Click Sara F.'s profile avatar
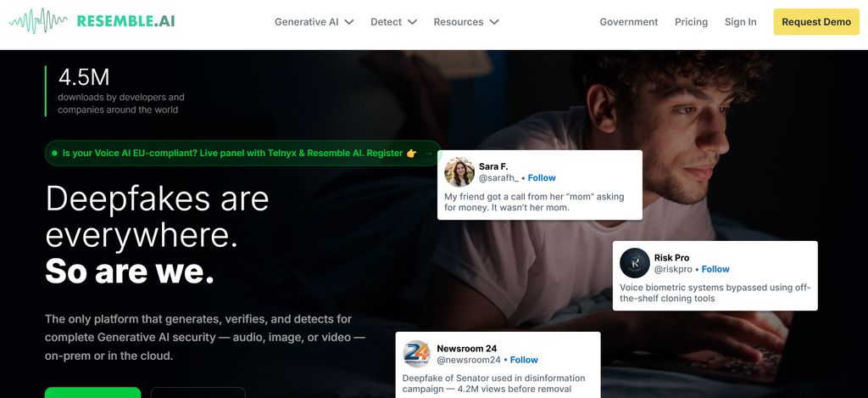868x398 pixels. click(459, 171)
